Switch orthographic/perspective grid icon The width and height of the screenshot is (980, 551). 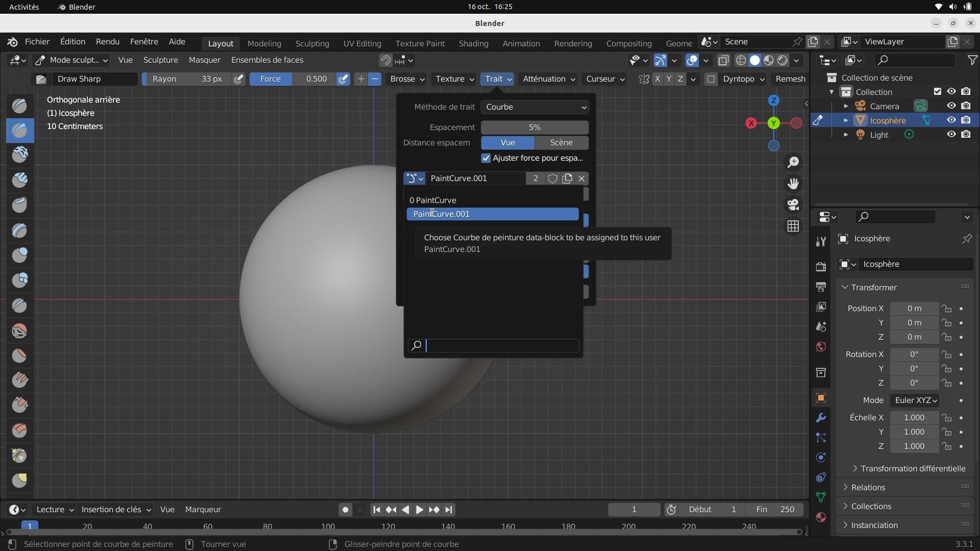(x=793, y=226)
